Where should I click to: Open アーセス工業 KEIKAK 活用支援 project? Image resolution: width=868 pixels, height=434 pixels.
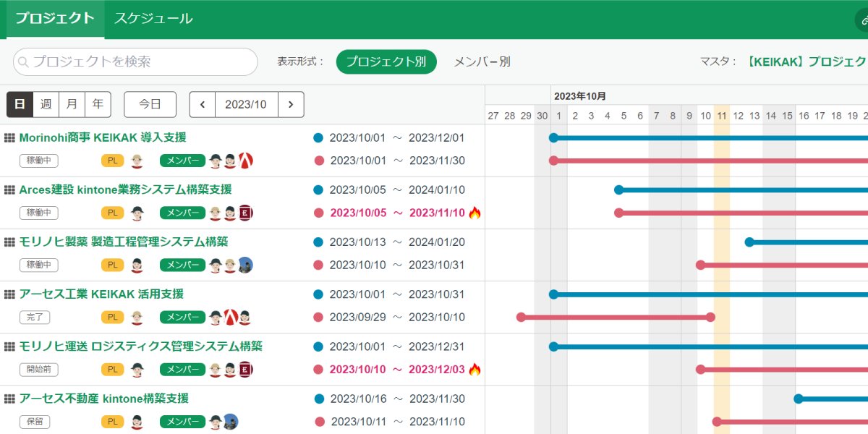coord(101,294)
